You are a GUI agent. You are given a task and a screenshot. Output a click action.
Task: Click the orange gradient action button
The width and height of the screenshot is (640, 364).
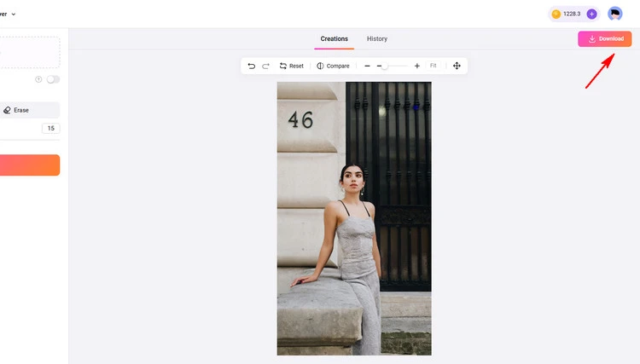pyautogui.click(x=30, y=165)
